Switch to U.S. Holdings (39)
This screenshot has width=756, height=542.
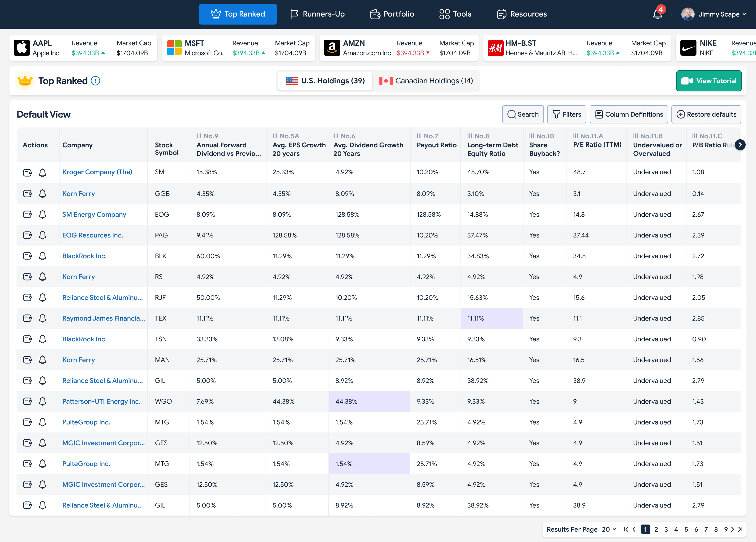click(325, 81)
